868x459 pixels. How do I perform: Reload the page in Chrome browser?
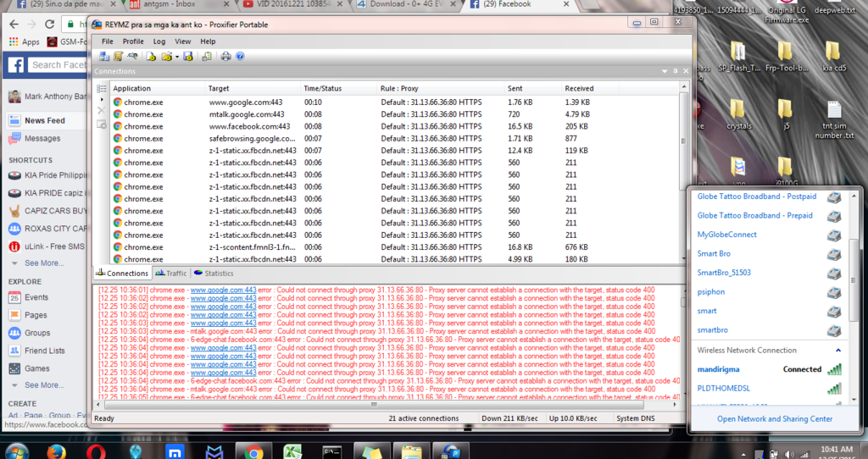[x=49, y=25]
